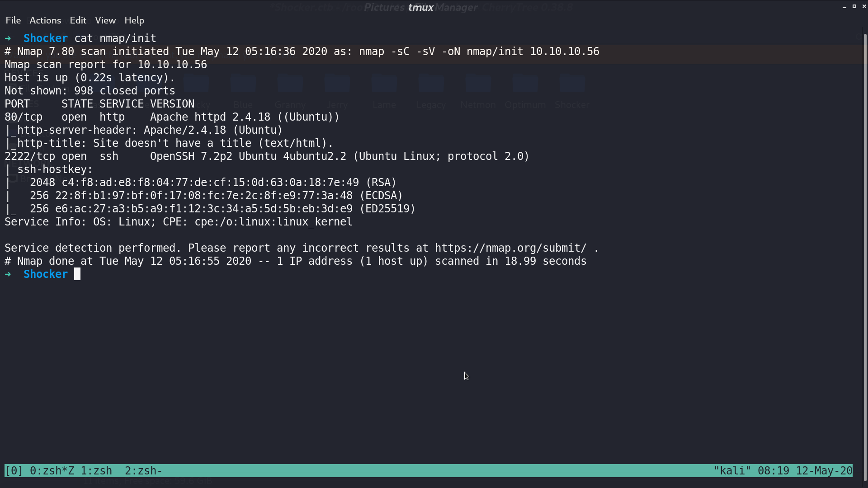Open the Help menu
This screenshot has width=868, height=488.
[134, 20]
